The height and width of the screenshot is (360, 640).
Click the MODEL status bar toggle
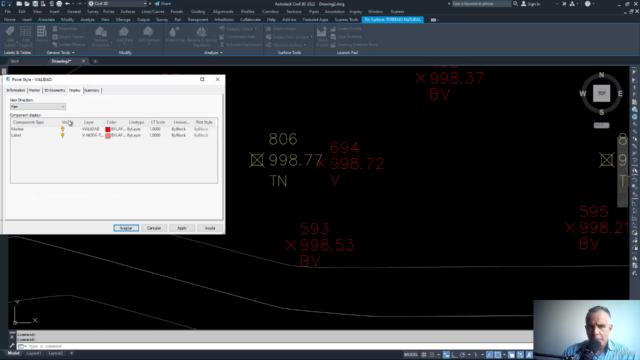[411, 355]
